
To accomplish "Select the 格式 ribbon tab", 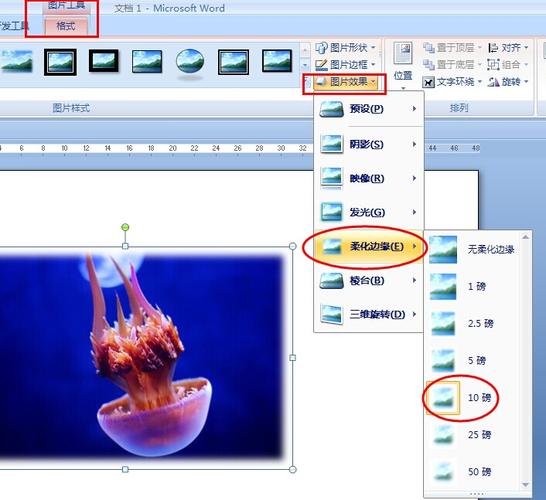I will coord(66,26).
